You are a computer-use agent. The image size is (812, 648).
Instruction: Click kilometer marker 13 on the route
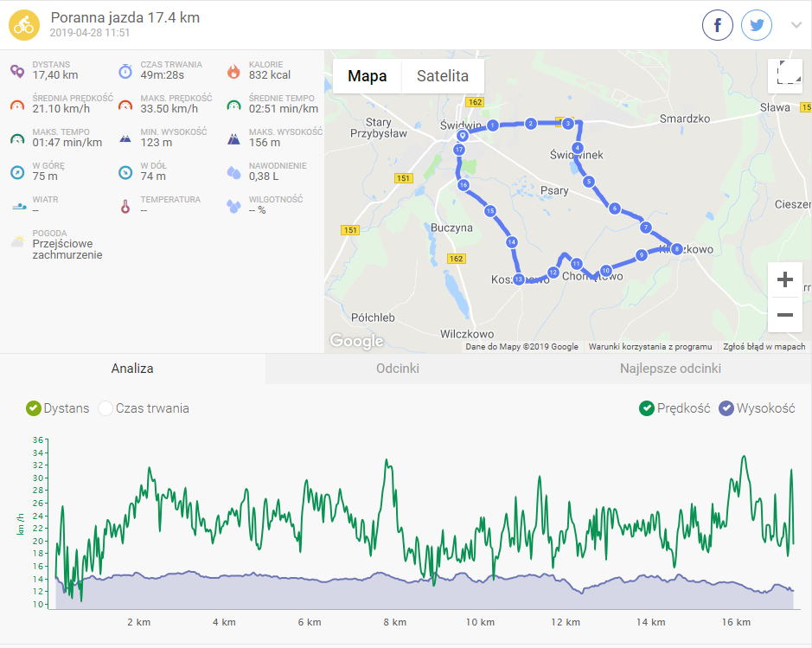point(519,279)
